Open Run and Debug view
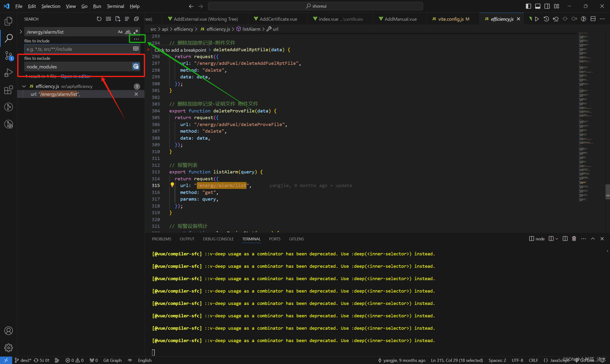The width and height of the screenshot is (610, 364). pyautogui.click(x=9, y=73)
